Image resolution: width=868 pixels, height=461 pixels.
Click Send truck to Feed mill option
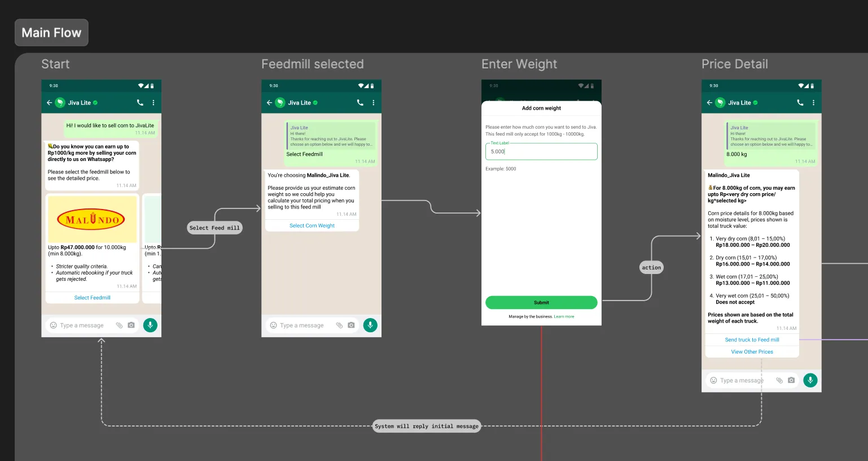[752, 340]
